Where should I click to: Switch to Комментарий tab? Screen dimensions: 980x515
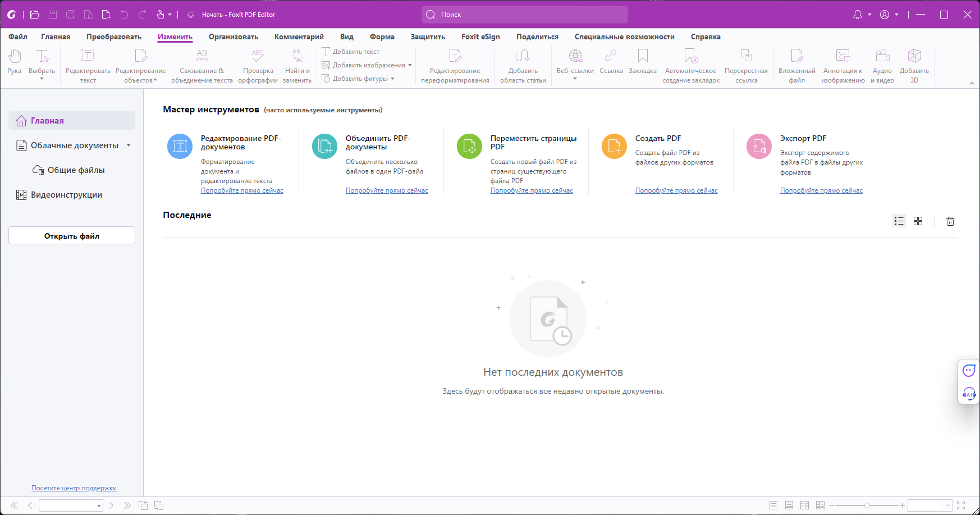tap(299, 37)
